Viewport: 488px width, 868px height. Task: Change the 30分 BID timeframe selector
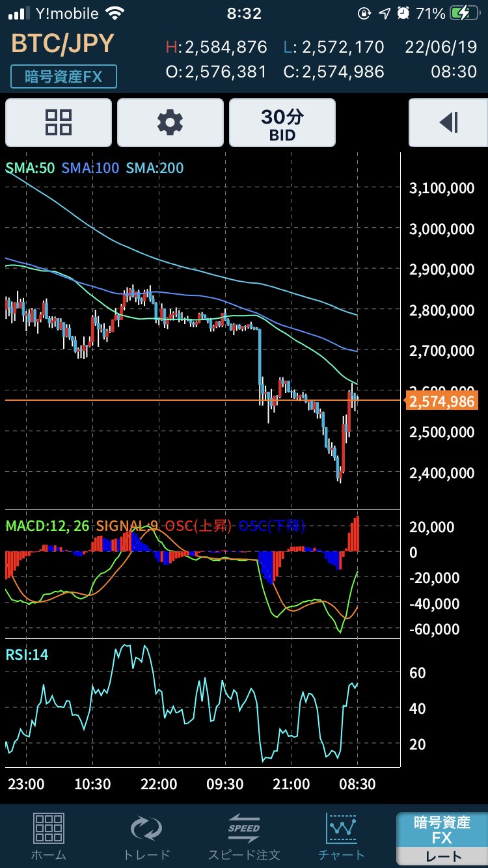coord(282,123)
